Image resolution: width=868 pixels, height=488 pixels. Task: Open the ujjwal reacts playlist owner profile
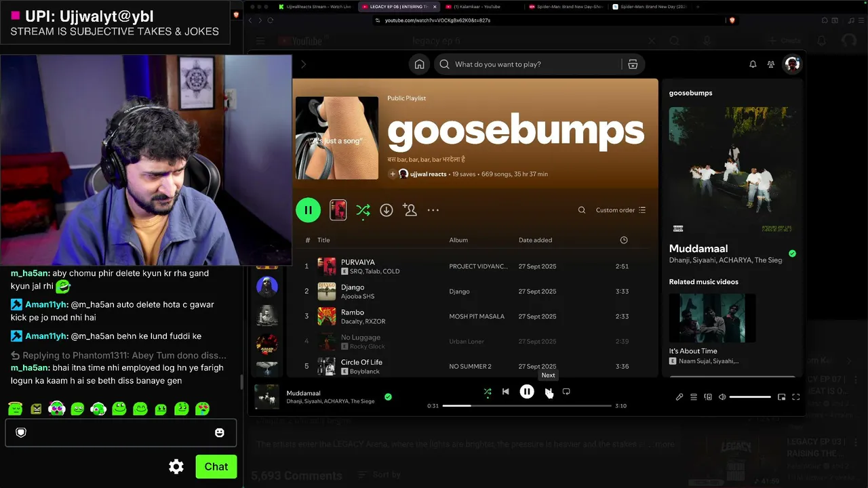428,174
